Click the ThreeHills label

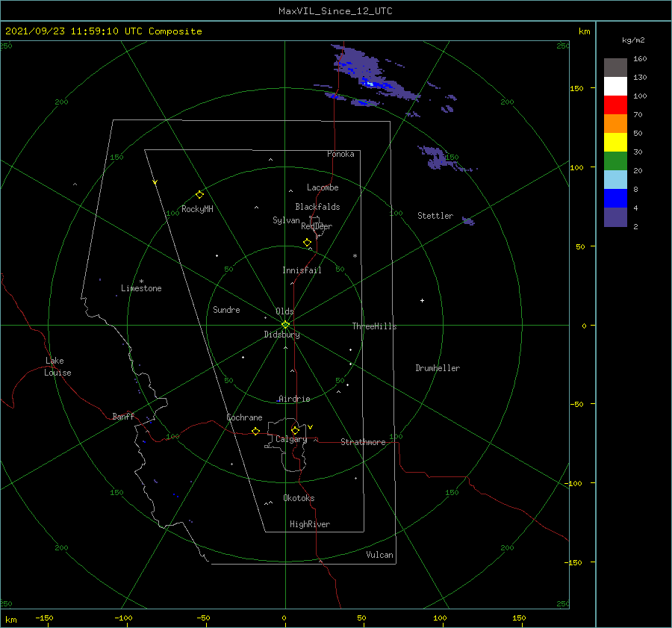(x=374, y=326)
